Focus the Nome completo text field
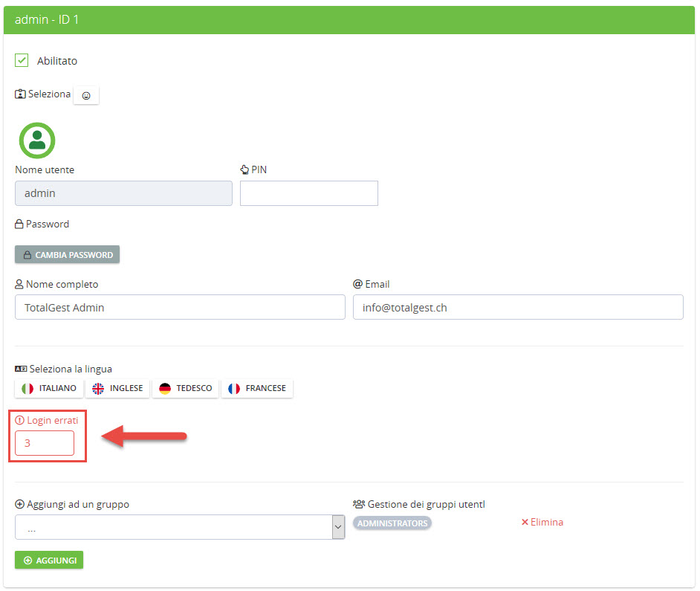The image size is (700, 591). point(180,308)
